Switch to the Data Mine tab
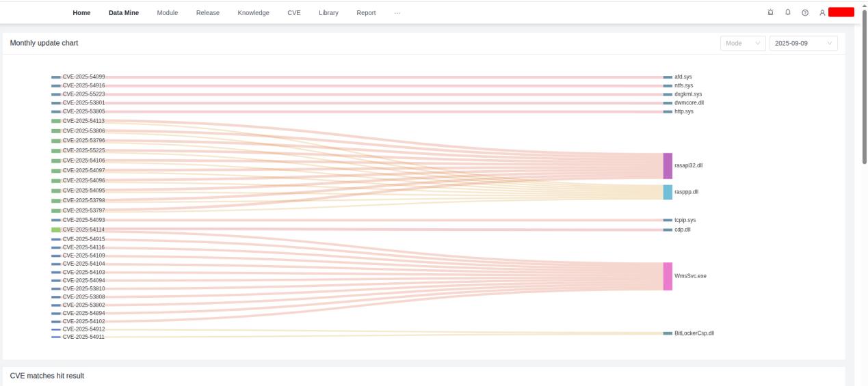The image size is (868, 386). click(x=124, y=12)
